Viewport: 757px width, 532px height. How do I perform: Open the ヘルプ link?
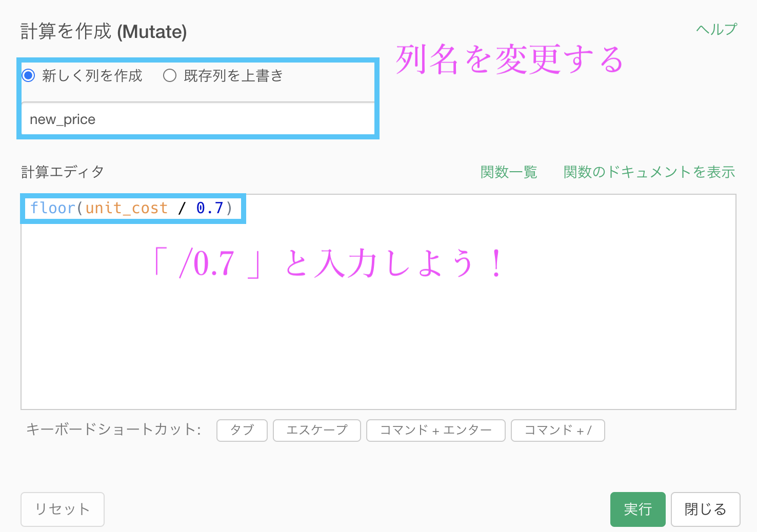(x=716, y=29)
